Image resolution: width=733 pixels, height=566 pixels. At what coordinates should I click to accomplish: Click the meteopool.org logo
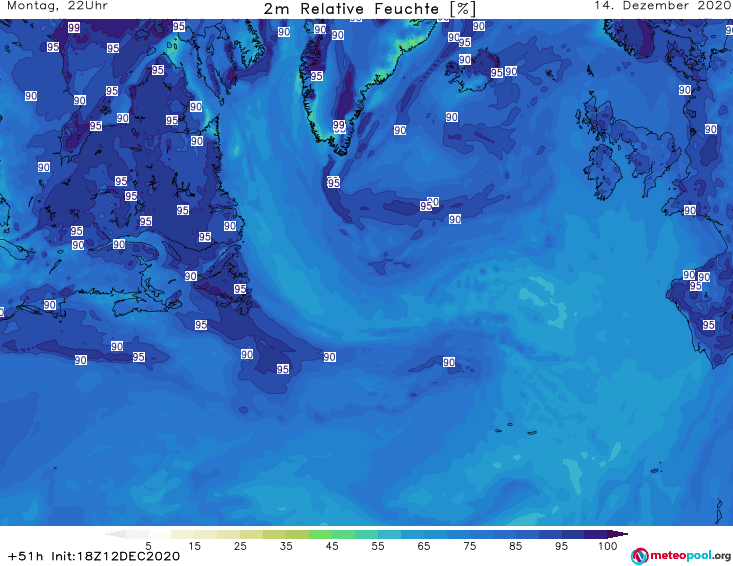681,556
